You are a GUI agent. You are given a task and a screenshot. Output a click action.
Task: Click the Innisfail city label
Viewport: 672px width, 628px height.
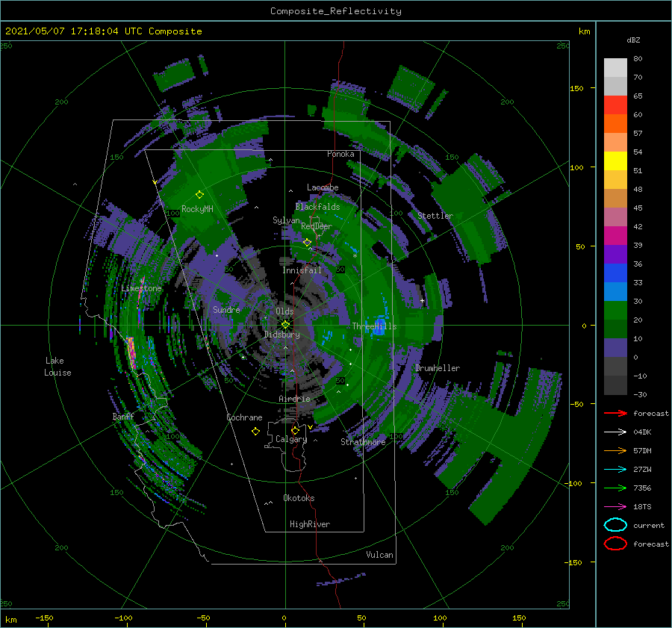(302, 270)
